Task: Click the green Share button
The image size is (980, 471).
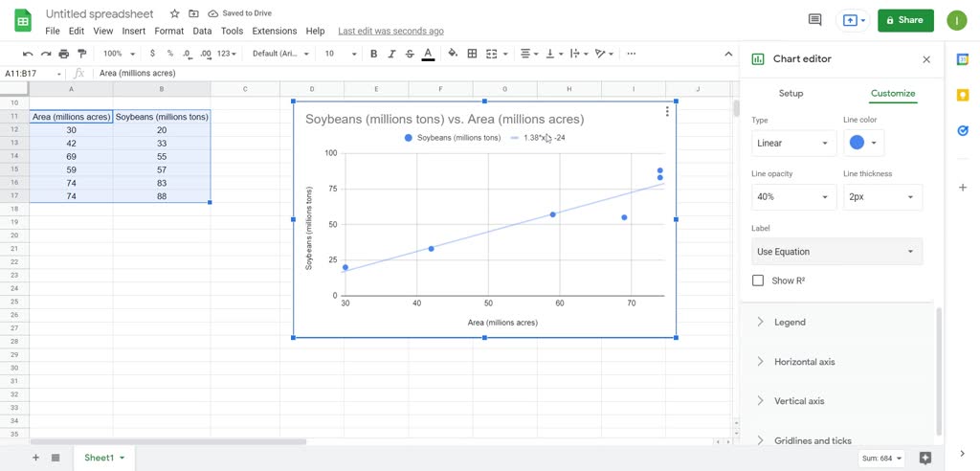Action: [904, 20]
